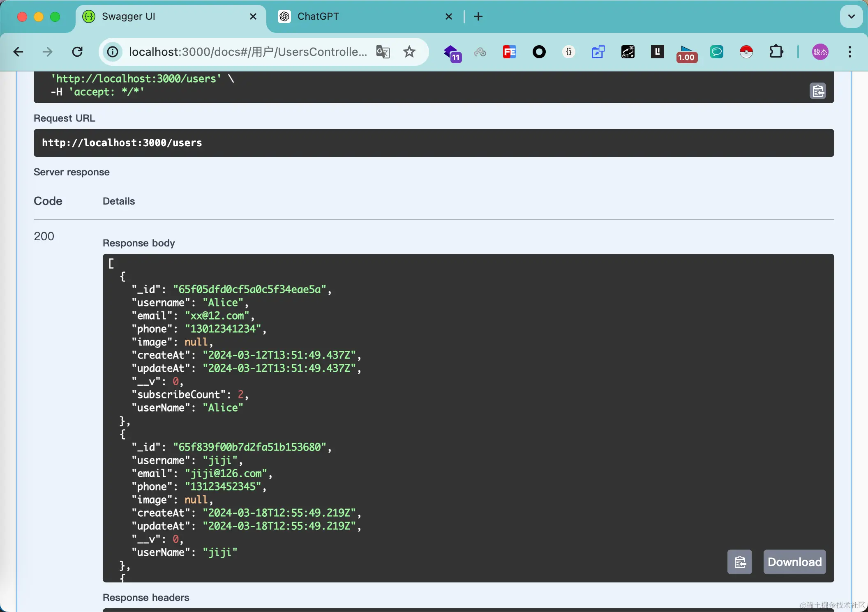The width and height of the screenshot is (868, 612).
Task: Copy the curl command to clipboard
Action: [817, 91]
